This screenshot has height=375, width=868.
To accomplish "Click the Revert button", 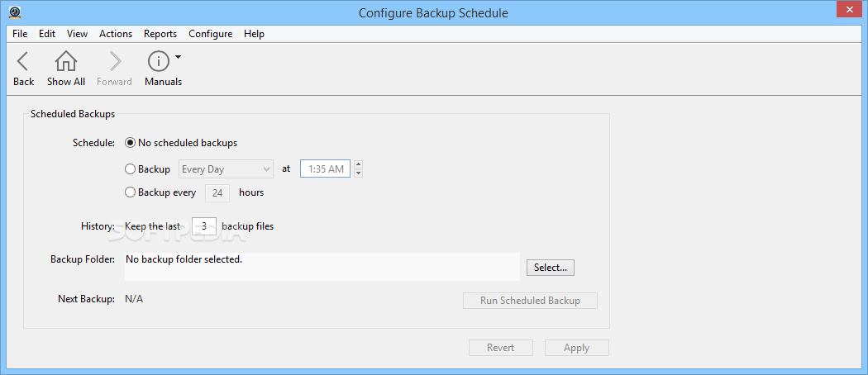I will pos(500,348).
